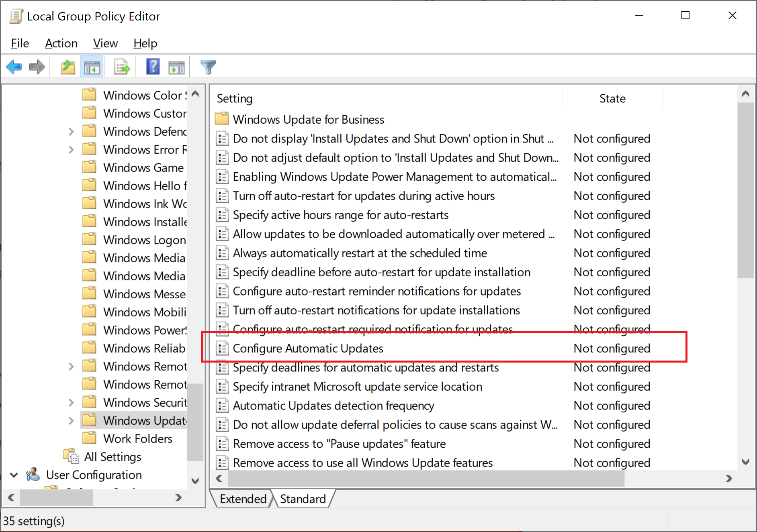Viewport: 757px width, 532px height.
Task: Click the Filter toolbar icon
Action: click(208, 67)
